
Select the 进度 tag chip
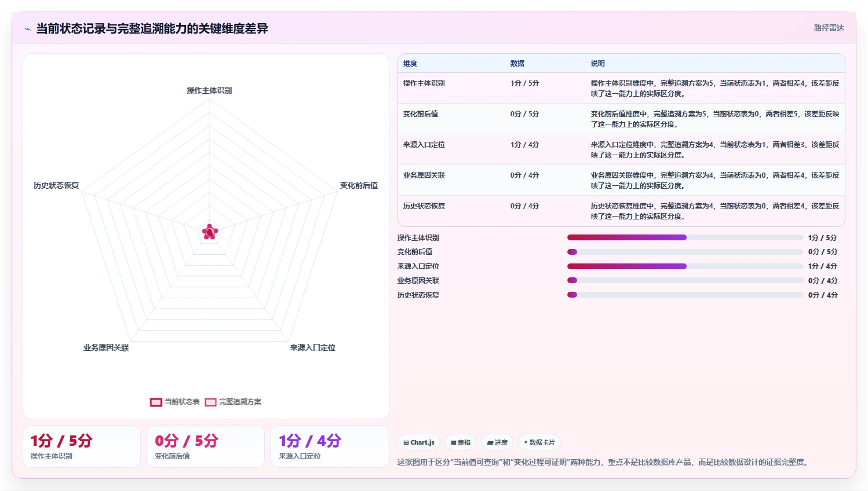click(x=497, y=442)
